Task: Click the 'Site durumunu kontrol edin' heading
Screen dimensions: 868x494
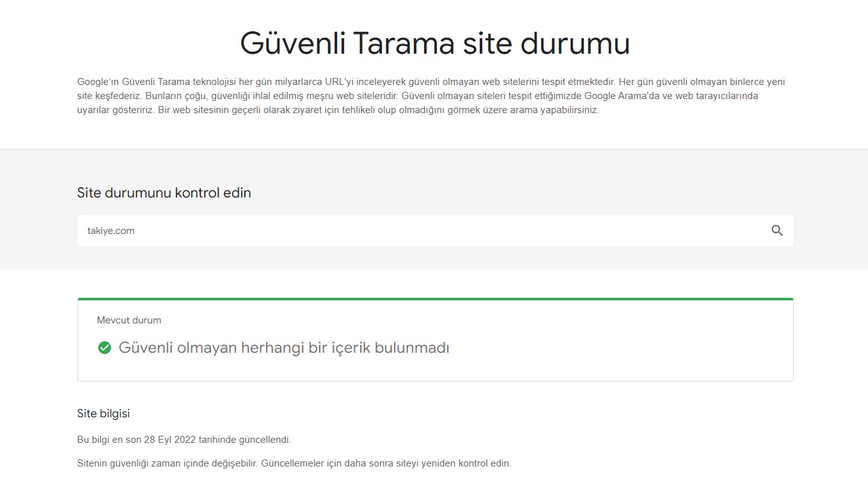Action: [164, 192]
